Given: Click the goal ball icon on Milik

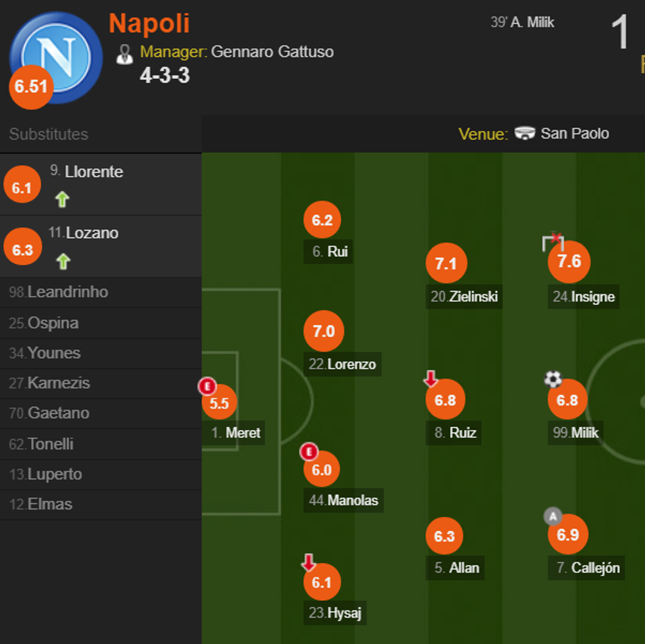Looking at the screenshot, I should click(x=553, y=379).
